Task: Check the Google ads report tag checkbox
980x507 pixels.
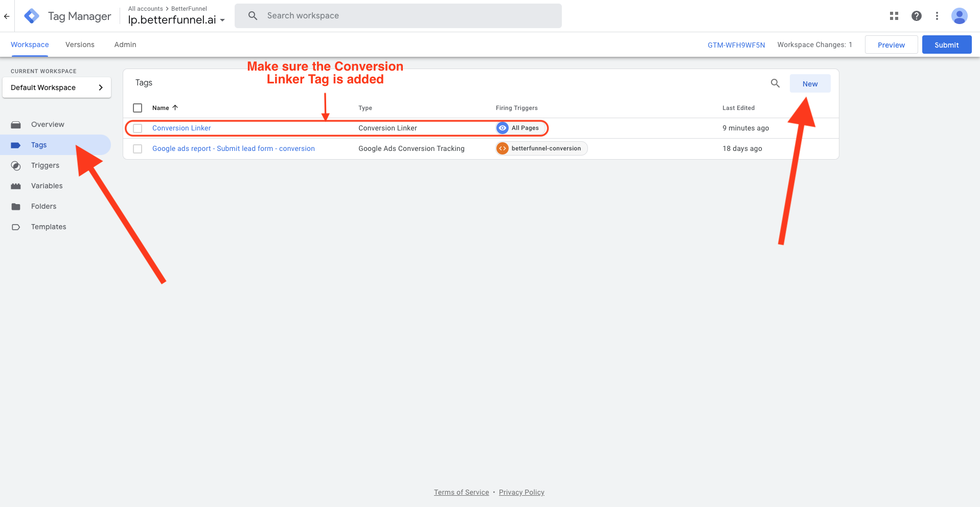Action: 138,149
